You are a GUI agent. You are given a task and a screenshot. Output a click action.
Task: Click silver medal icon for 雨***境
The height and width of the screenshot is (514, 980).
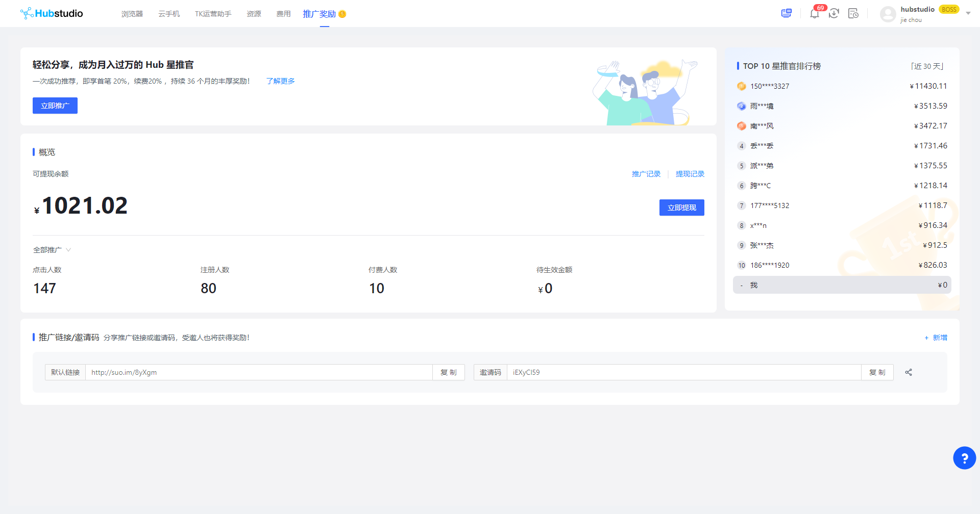coord(742,106)
